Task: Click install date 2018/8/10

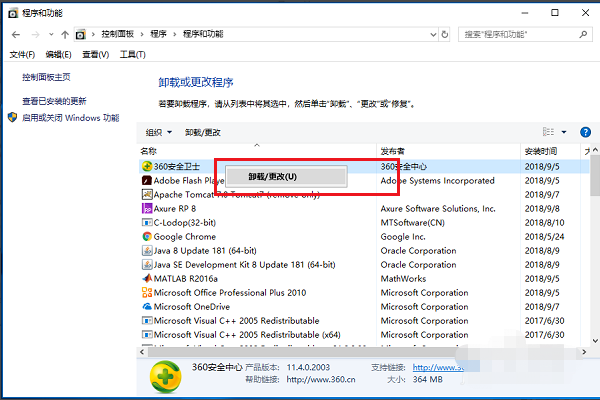Action: click(544, 222)
